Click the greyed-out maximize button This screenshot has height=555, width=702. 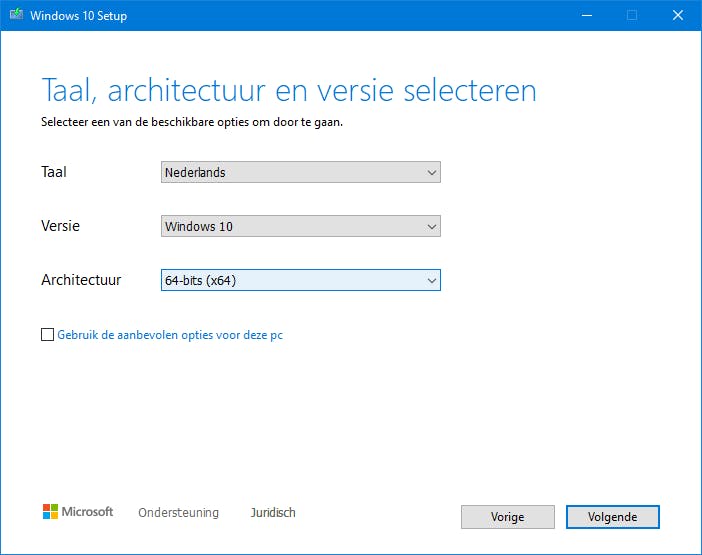(x=632, y=16)
